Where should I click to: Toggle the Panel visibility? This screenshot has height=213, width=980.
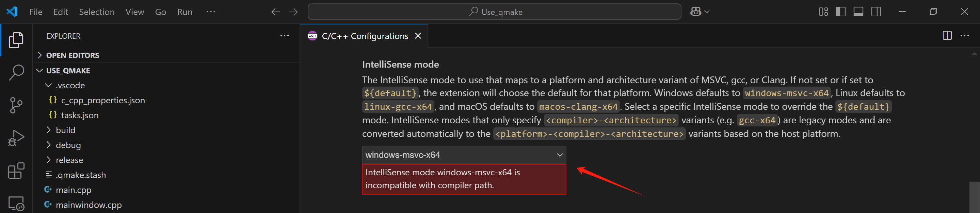coord(858,12)
